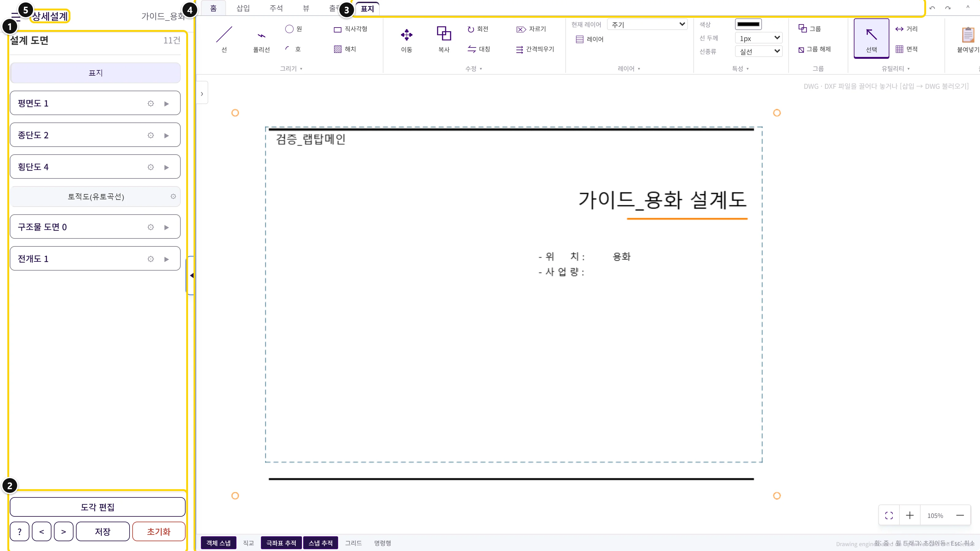Measure with the 거리 distance tool
This screenshot has width=980, height=551.
pyautogui.click(x=906, y=29)
